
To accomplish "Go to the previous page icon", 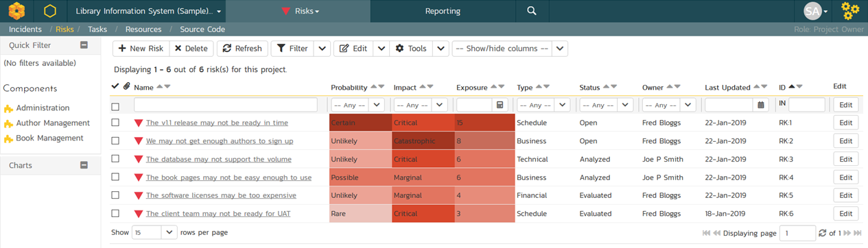I will point(717,234).
